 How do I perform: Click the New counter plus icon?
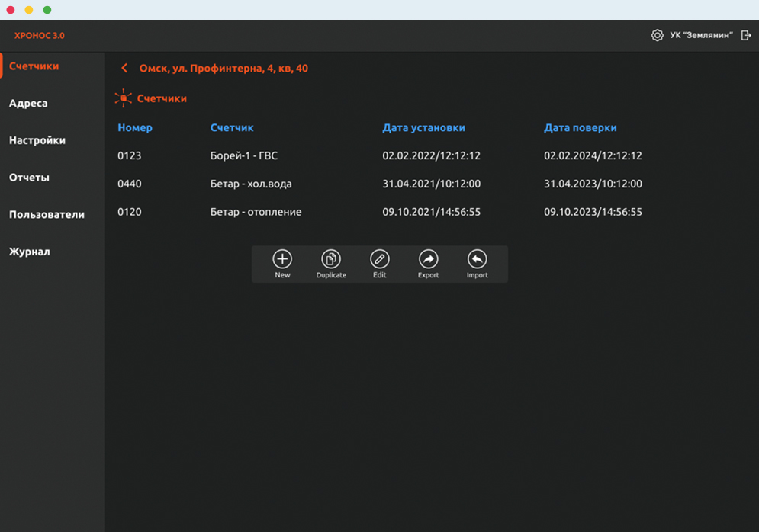click(x=282, y=259)
